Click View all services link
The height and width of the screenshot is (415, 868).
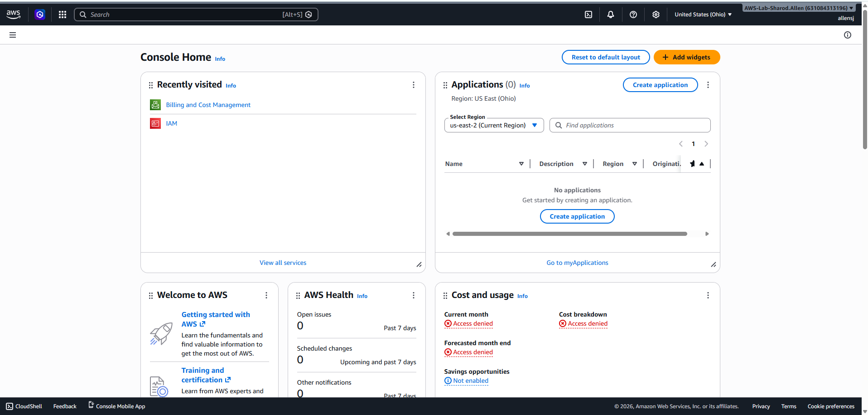click(283, 263)
